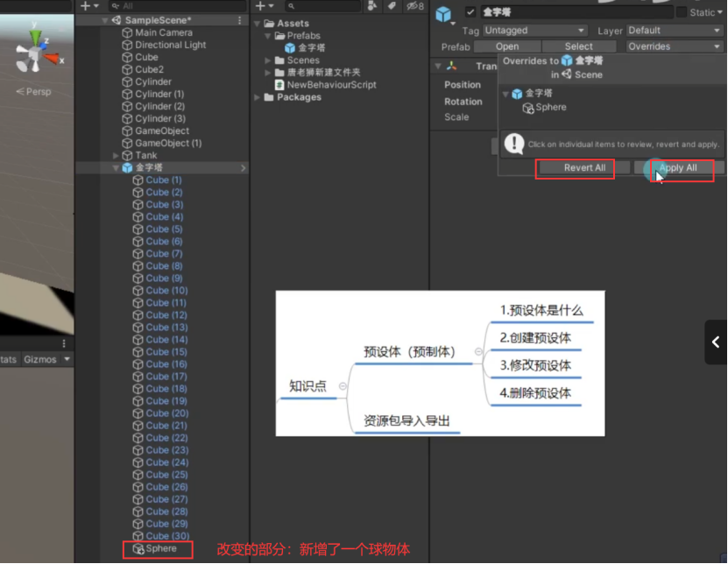Open the Layer dropdown showing Default
Image resolution: width=728 pixels, height=564 pixels.
(675, 29)
